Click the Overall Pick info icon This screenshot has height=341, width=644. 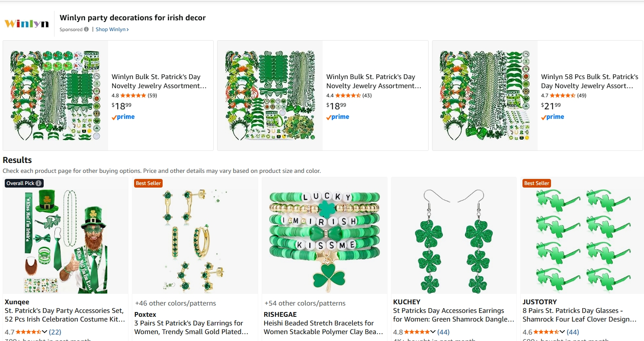pyautogui.click(x=39, y=183)
